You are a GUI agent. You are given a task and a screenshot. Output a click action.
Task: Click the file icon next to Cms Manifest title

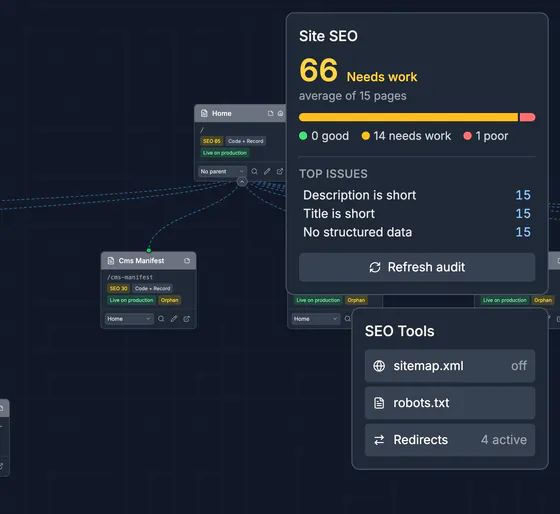tap(111, 261)
